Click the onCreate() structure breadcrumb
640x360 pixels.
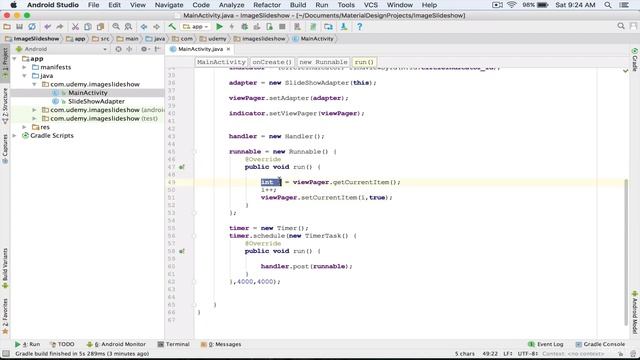coord(272,62)
